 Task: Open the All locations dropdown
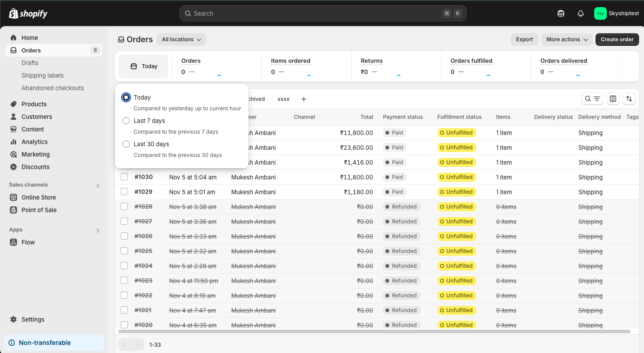(x=181, y=39)
